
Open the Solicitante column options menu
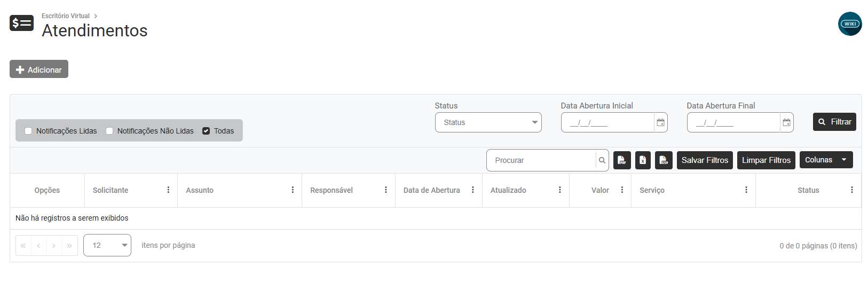pos(168,190)
